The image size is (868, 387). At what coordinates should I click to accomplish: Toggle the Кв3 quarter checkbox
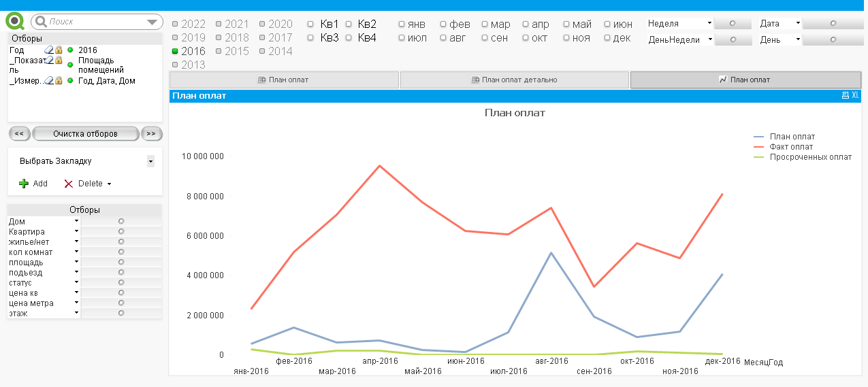(311, 37)
